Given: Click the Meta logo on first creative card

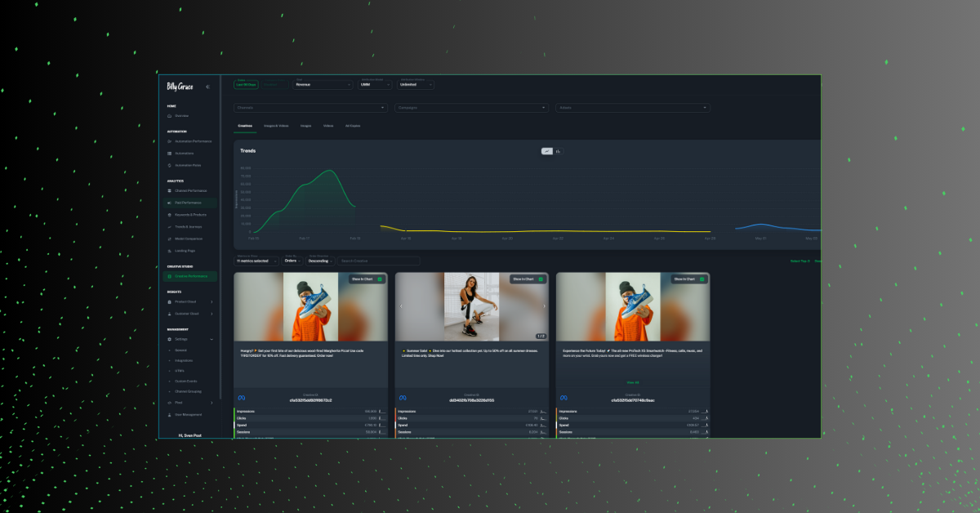Looking at the screenshot, I should [x=242, y=398].
